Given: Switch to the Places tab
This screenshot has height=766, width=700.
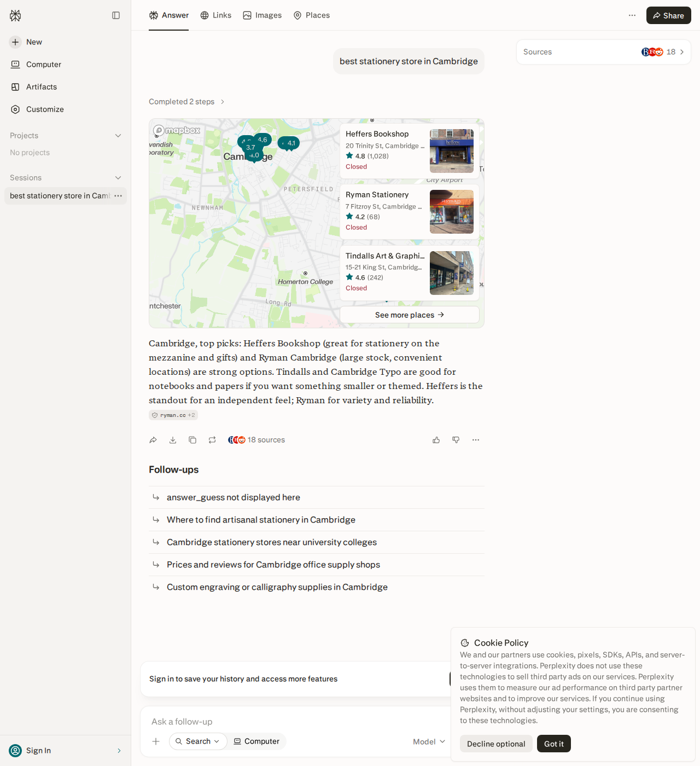Looking at the screenshot, I should pos(312,15).
